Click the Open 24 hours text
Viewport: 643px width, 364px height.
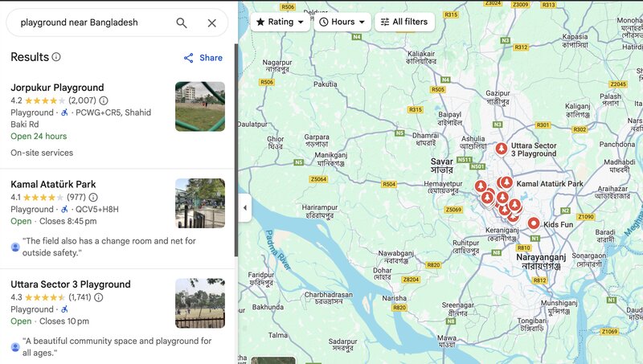[39, 136]
